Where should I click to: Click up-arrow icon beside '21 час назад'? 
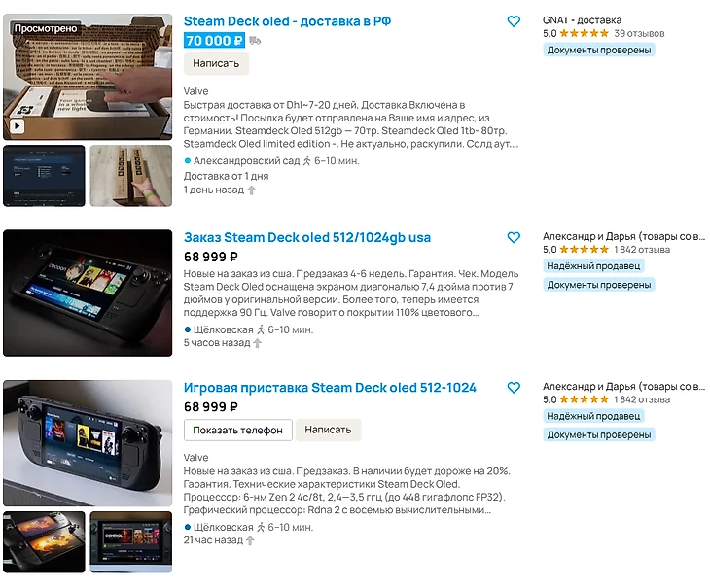coord(250,540)
